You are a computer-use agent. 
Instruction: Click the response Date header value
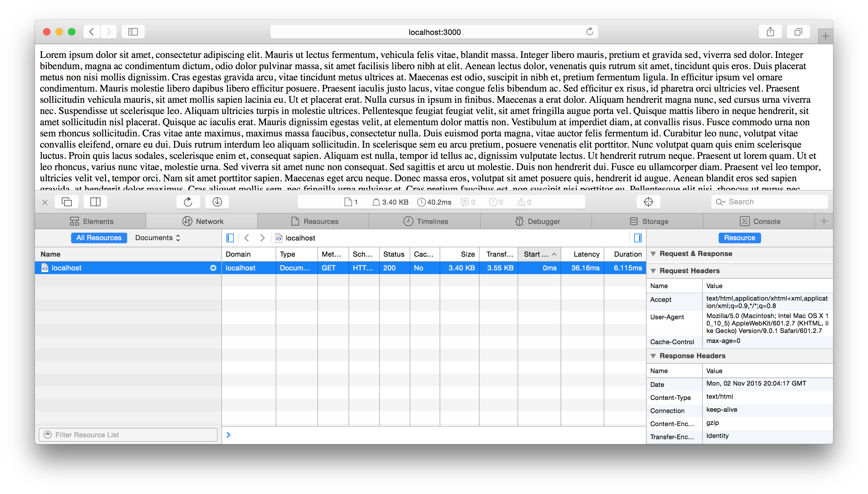click(756, 383)
